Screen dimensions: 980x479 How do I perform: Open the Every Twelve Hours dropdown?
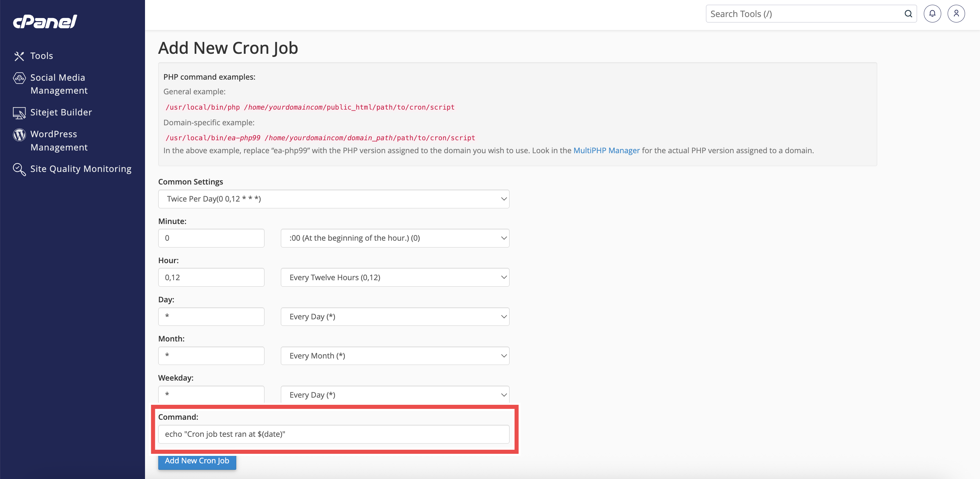(x=395, y=277)
